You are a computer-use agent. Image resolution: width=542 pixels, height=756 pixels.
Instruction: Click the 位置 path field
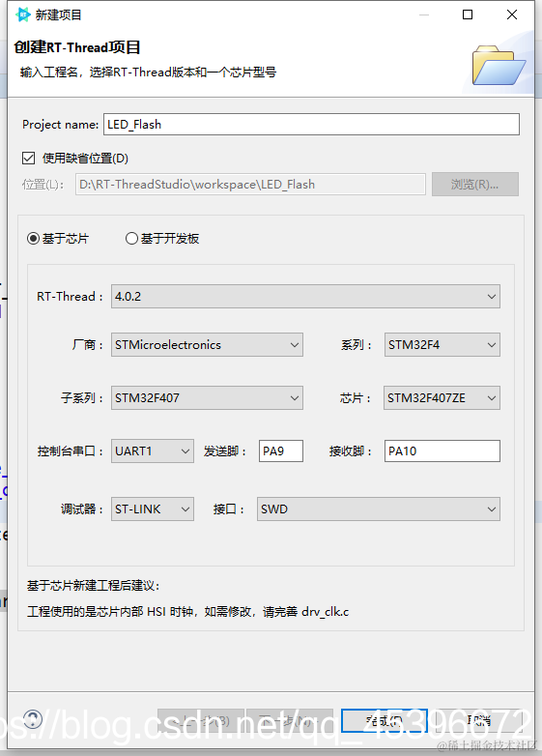pyautogui.click(x=250, y=185)
